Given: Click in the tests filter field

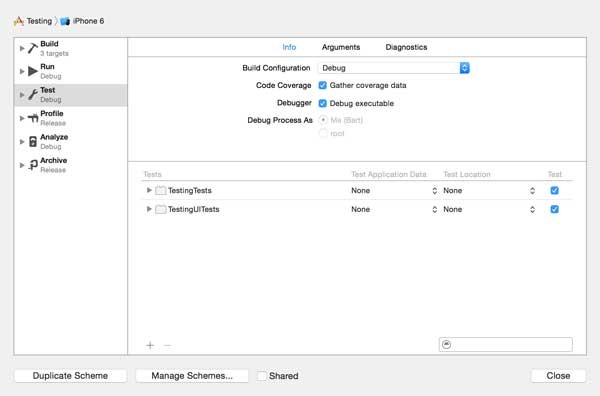Looking at the screenshot, I should pyautogui.click(x=506, y=344).
